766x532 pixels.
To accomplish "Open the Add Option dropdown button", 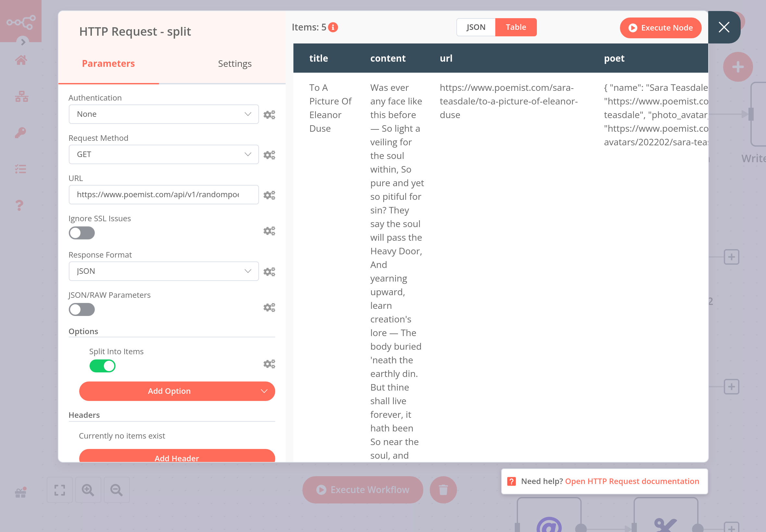I will coord(177,391).
